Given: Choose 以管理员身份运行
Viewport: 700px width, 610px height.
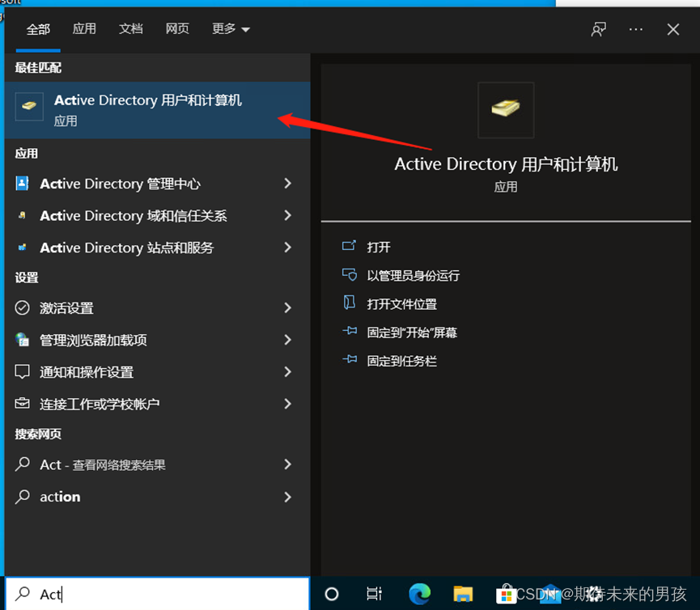Looking at the screenshot, I should (413, 275).
